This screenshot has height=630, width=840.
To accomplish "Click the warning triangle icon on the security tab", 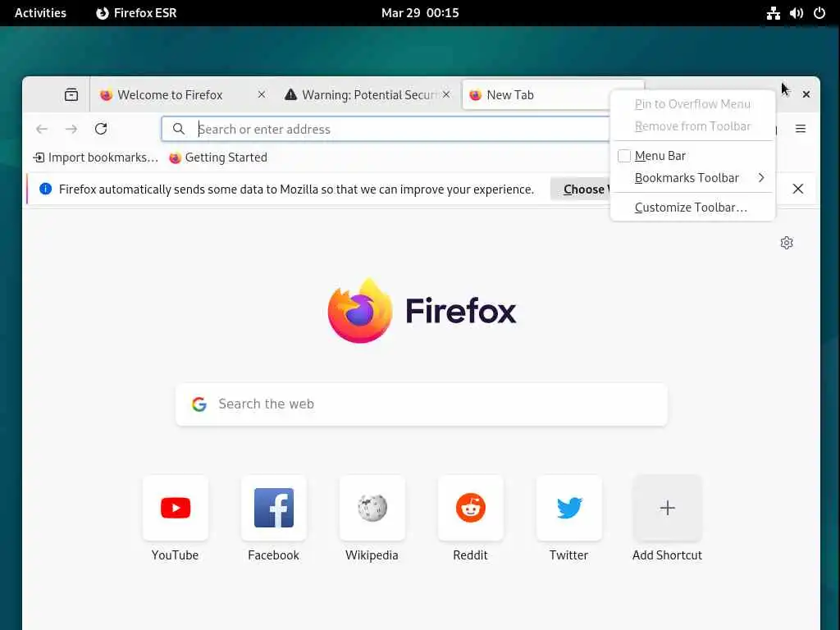I will [290, 95].
